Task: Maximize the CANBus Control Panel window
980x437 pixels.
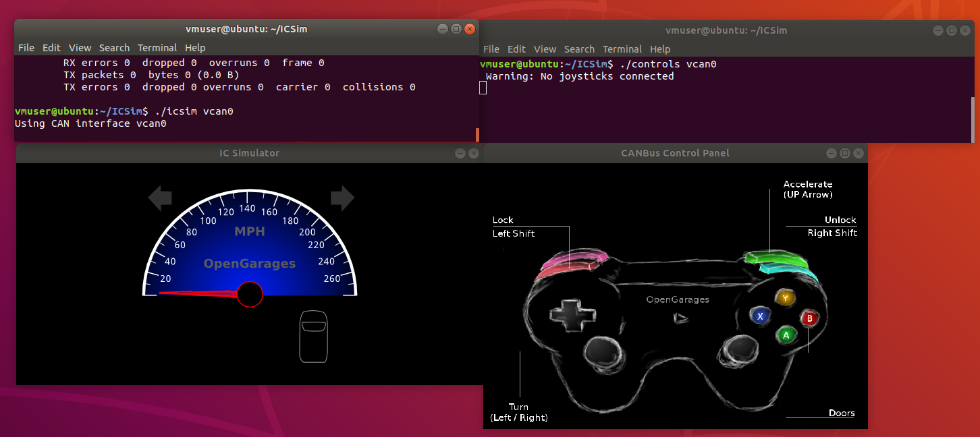Action: click(x=844, y=153)
